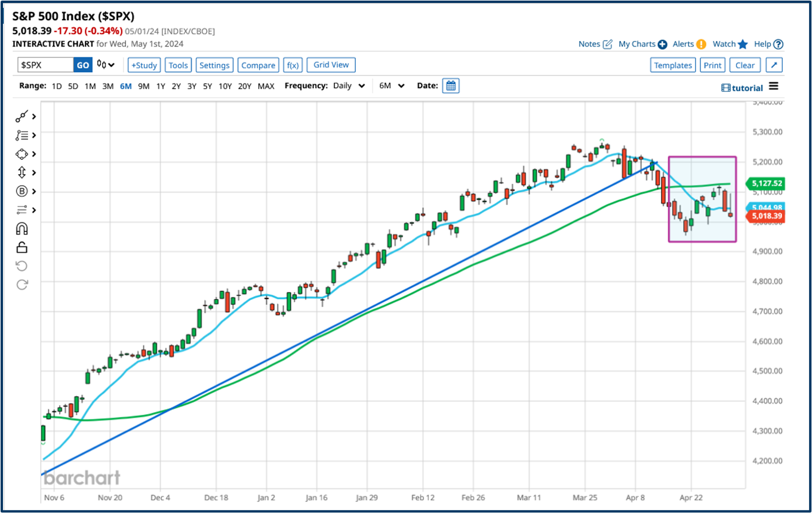Open the Date calendar picker
Image resolution: width=812 pixels, height=513 pixels.
(x=451, y=85)
